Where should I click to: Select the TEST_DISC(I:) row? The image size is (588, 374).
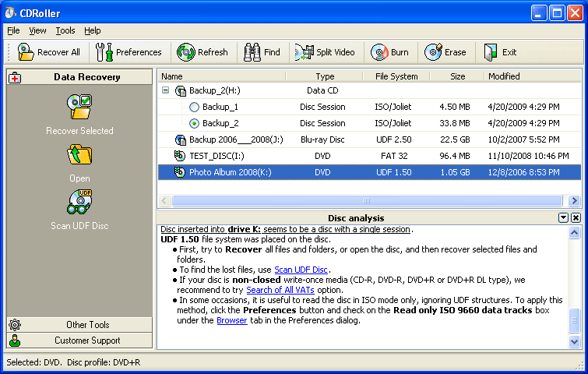(218, 156)
